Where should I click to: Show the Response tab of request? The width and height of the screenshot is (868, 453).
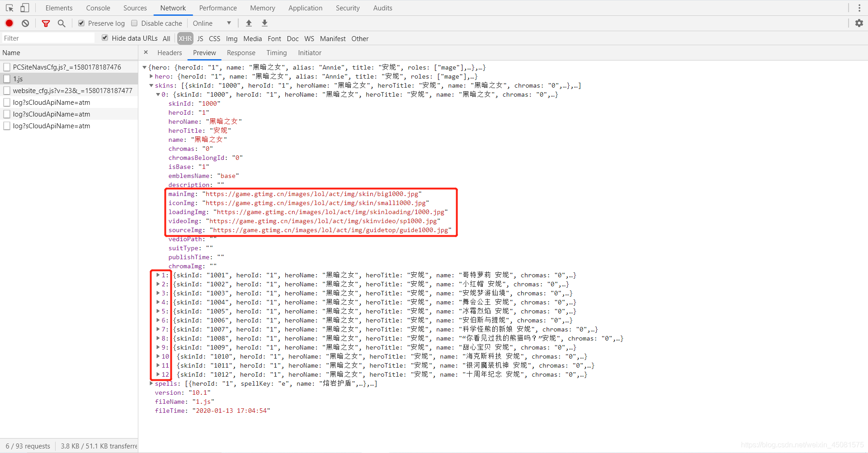click(241, 53)
